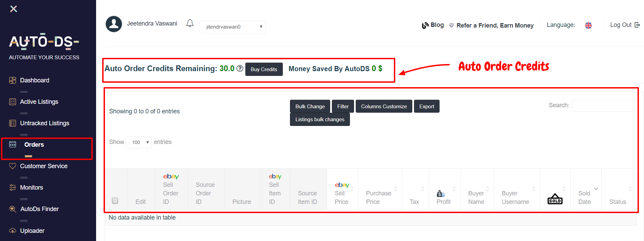This screenshot has height=241, width=644.
Task: Click the Filter button
Action: coord(343,106)
